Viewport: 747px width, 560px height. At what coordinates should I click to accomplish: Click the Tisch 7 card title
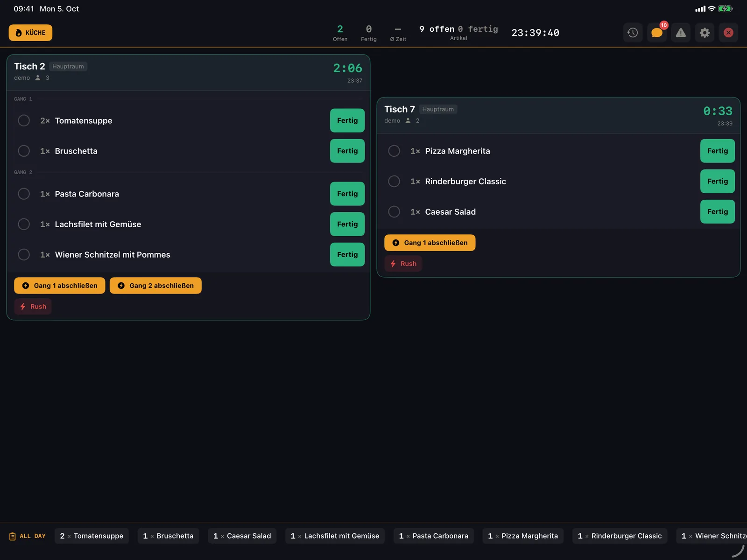400,109
